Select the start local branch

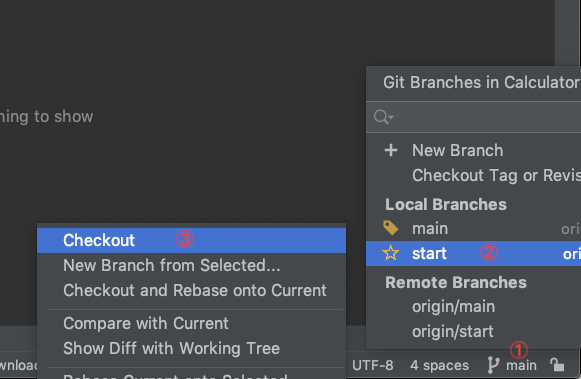(474, 253)
